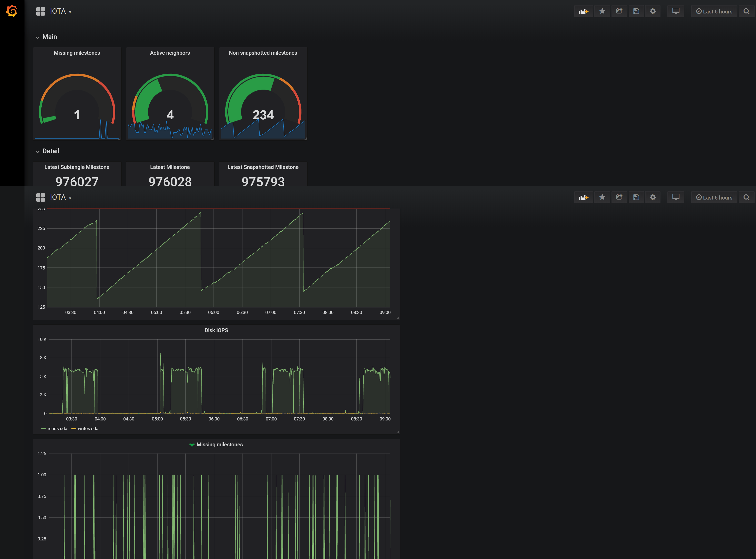Open the IOTA dashboard dropdown in the top header
The width and height of the screenshot is (756, 559).
coord(61,11)
